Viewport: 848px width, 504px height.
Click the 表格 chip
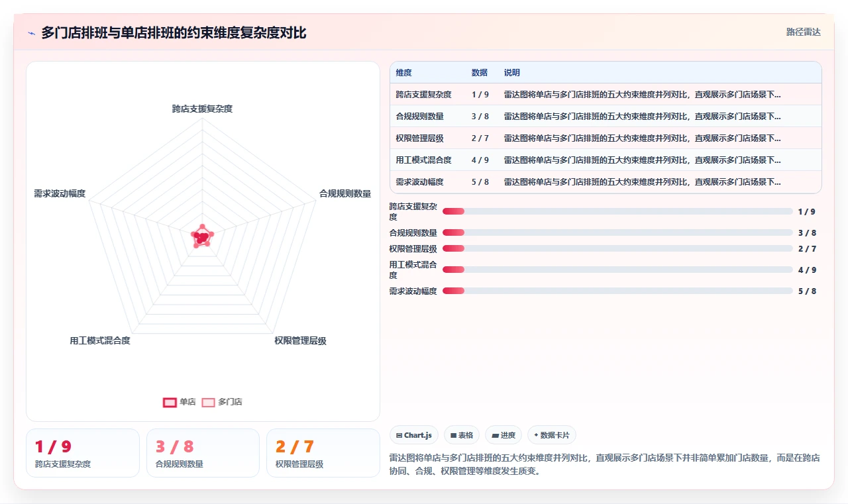(x=462, y=435)
